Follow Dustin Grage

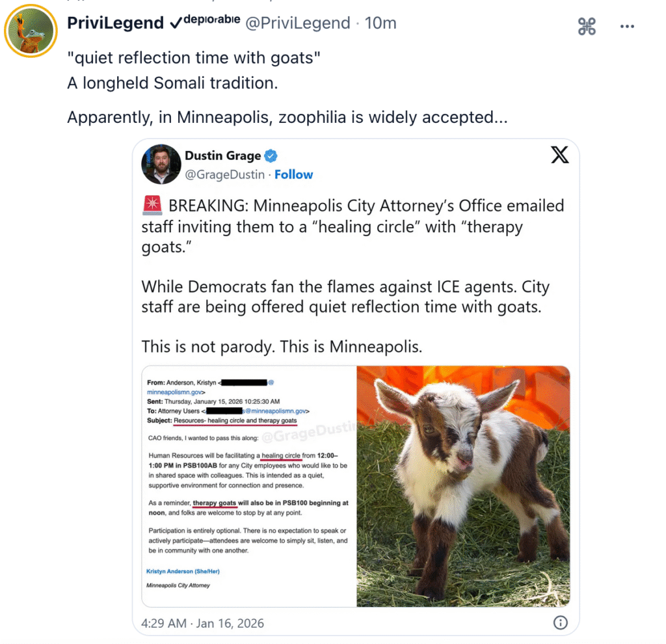[293, 174]
